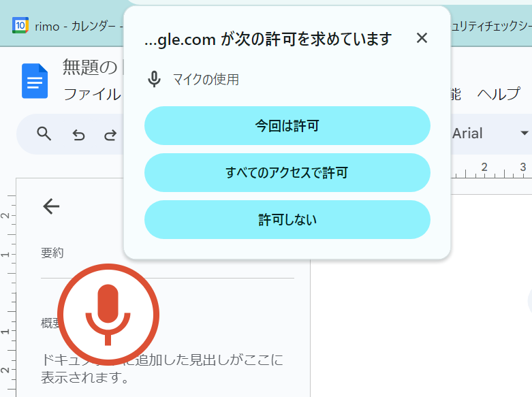Screen dimensions: 532x397
Task: Allow microphone with 今回は許可
Action: point(287,126)
